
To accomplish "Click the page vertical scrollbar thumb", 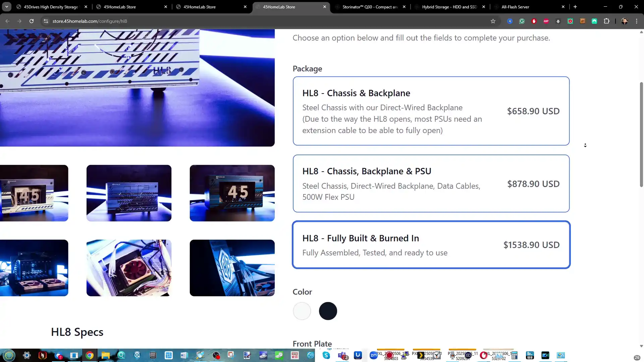I will coord(641,134).
